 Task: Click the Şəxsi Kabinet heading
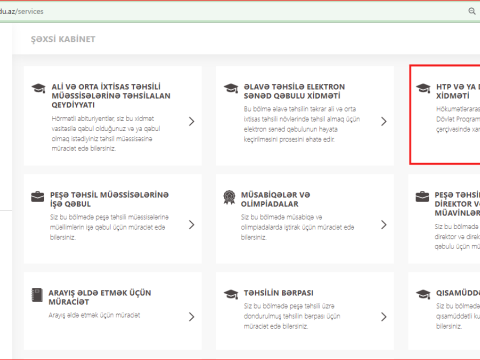63,39
